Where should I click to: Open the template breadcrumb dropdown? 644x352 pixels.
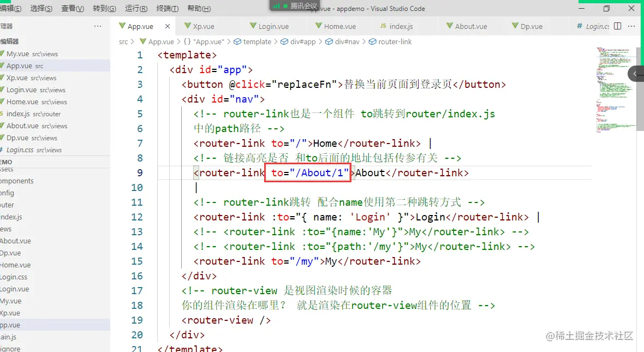click(x=257, y=41)
